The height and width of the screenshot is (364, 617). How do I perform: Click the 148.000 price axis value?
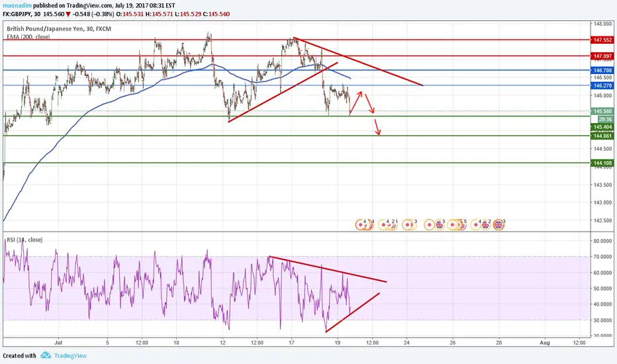[602, 24]
